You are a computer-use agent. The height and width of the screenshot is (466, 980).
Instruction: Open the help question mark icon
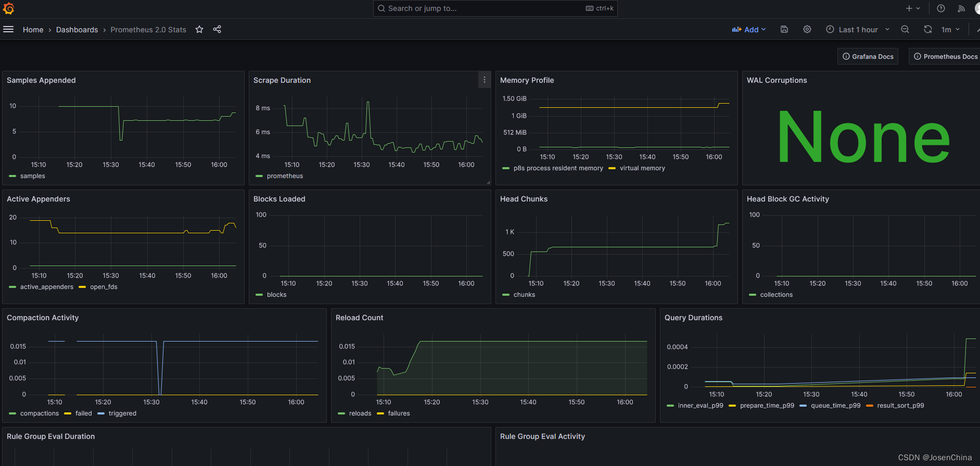click(941, 8)
